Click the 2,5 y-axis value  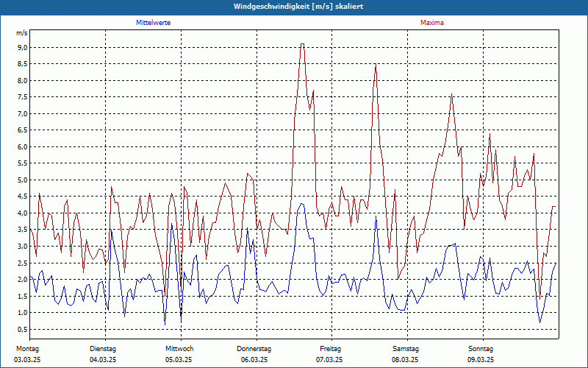click(22, 263)
